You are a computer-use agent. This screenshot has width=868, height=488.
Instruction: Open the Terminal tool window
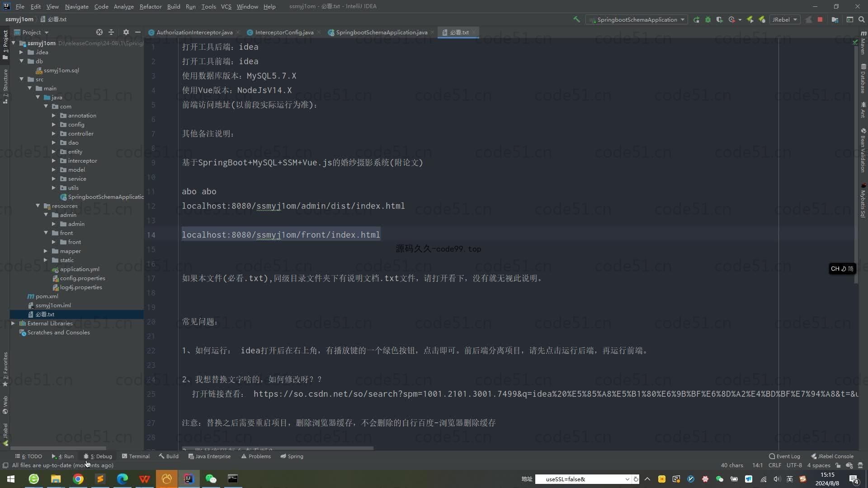click(136, 456)
